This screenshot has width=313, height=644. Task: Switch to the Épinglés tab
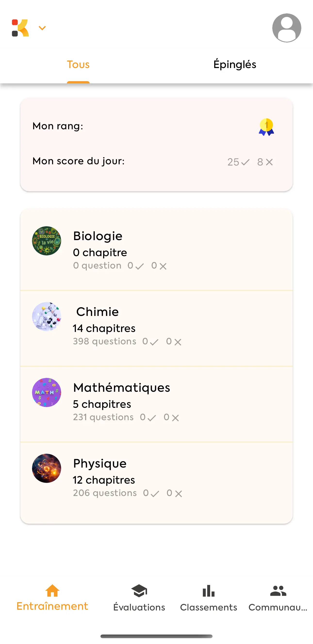point(235,64)
